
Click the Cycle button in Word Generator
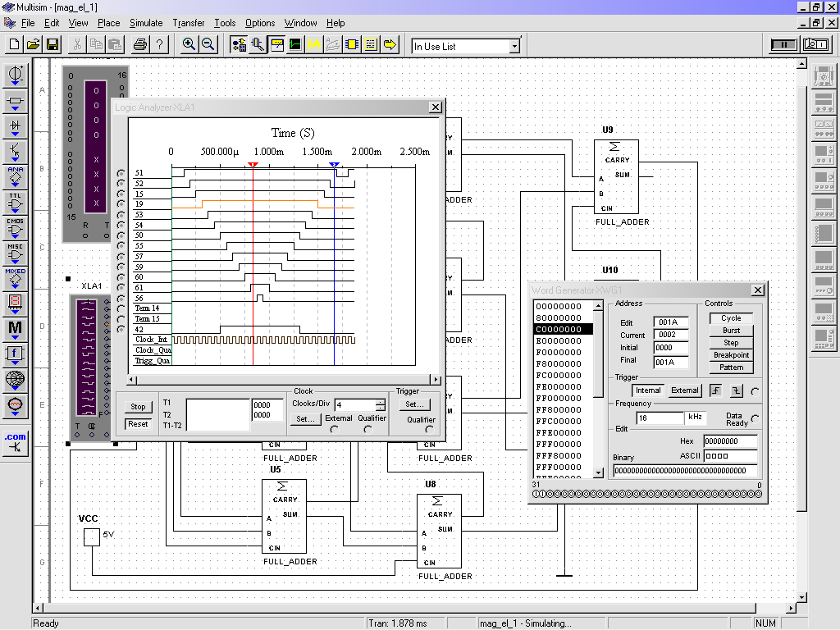pyautogui.click(x=731, y=318)
